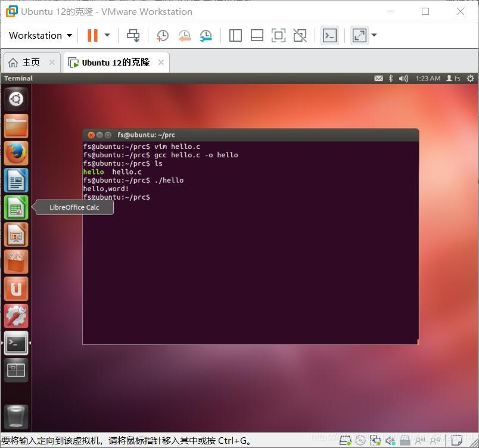Click 'gcc hello.c -o hello' command line

pyautogui.click(x=196, y=155)
